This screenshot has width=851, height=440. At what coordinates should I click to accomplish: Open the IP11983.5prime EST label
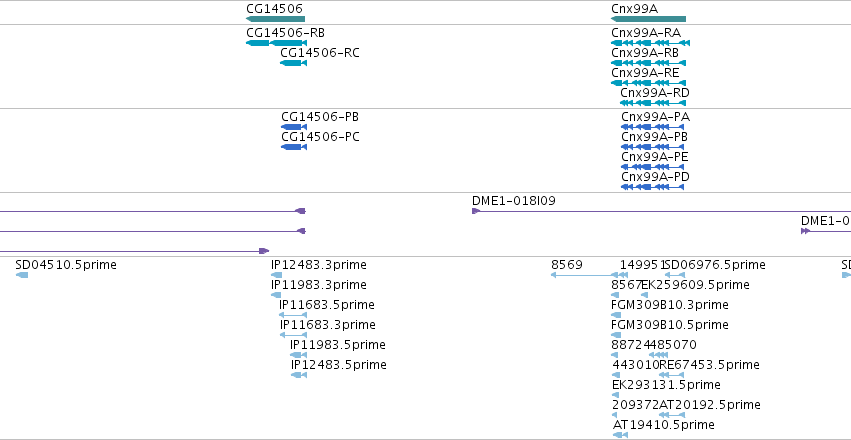coord(338,345)
